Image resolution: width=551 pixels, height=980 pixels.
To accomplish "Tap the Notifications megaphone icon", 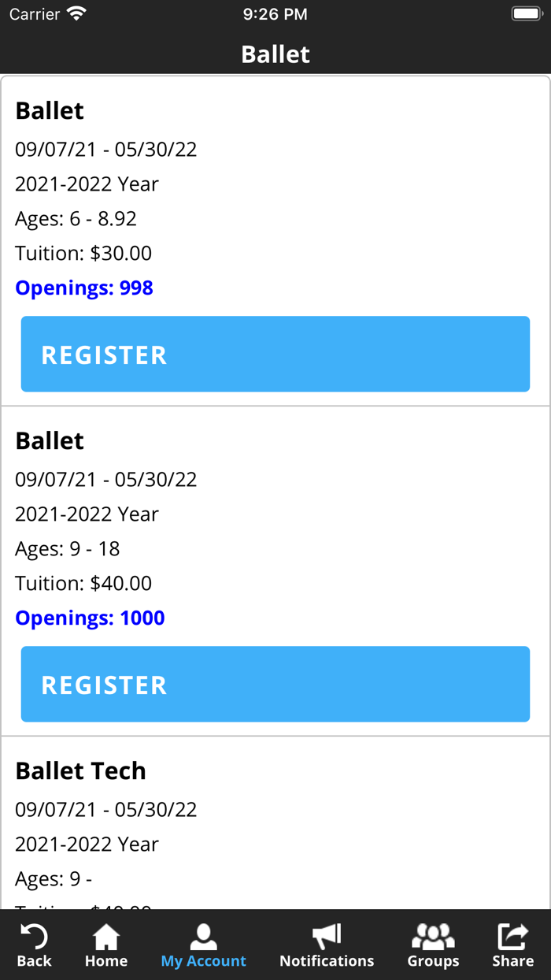I will tap(327, 939).
